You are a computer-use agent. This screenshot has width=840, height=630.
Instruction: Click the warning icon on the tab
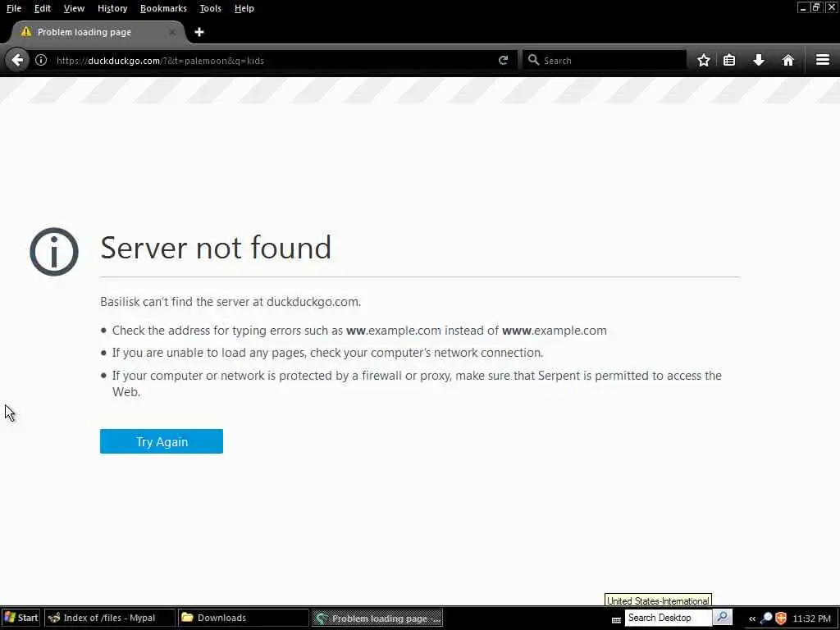(25, 32)
